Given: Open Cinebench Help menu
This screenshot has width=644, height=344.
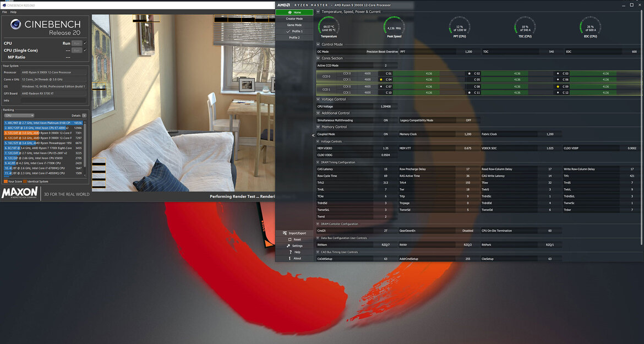Looking at the screenshot, I should coord(13,12).
